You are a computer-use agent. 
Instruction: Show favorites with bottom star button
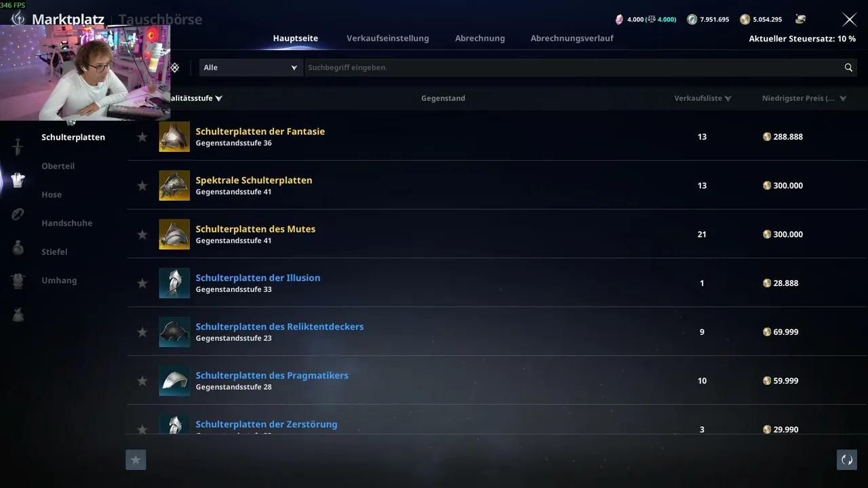[x=136, y=460]
